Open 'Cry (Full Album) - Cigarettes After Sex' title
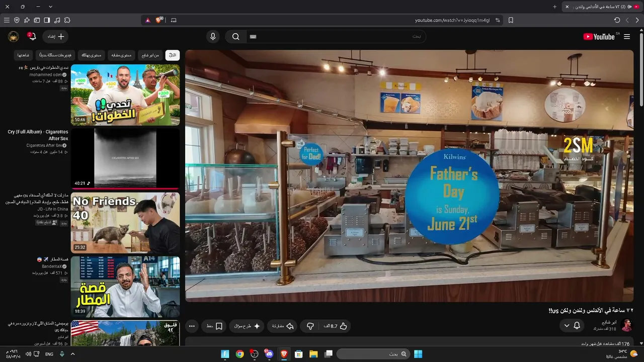 point(38,135)
